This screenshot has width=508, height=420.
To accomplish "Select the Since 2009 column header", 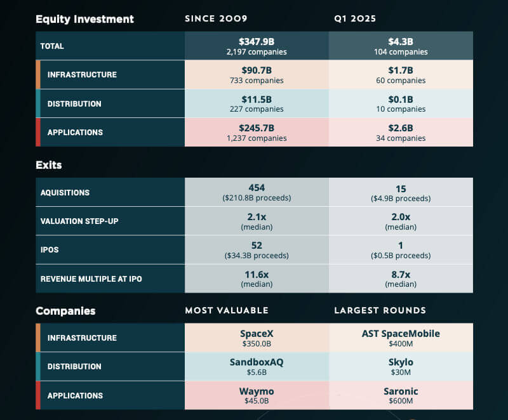I will [x=216, y=18].
